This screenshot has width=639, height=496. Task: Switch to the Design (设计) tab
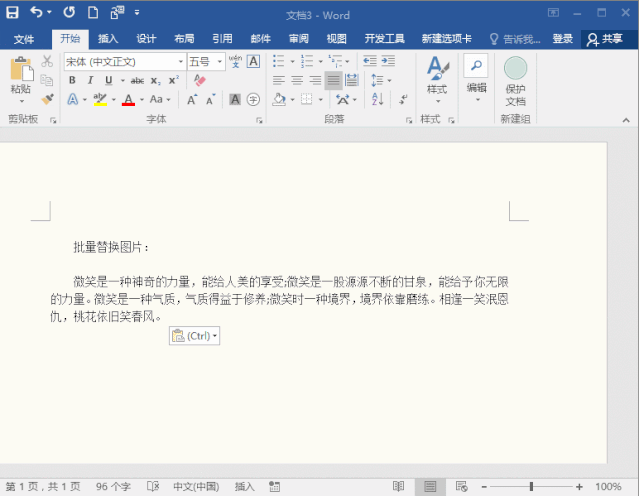146,39
